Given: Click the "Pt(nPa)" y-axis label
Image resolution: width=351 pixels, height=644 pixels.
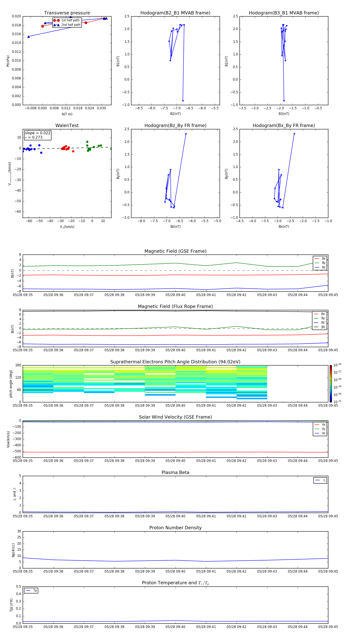Looking at the screenshot, I should 8,61.
